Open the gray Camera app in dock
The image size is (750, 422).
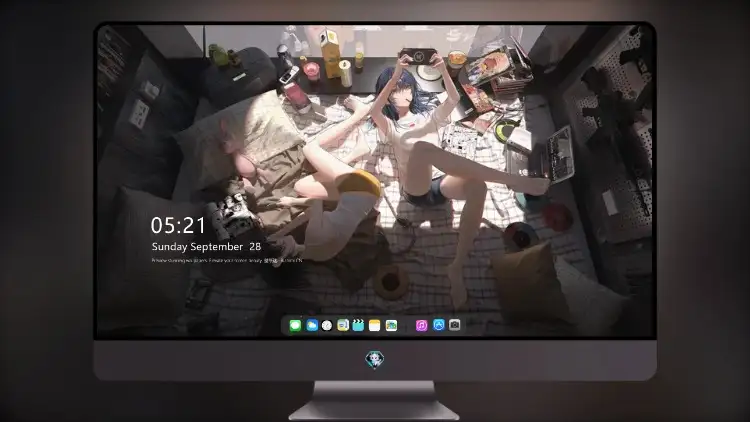pyautogui.click(x=455, y=325)
